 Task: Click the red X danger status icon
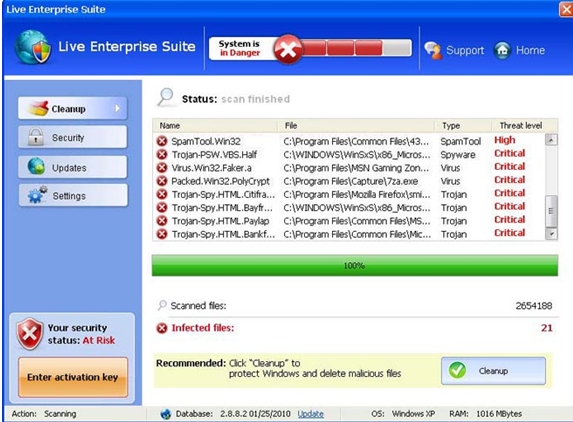[x=288, y=49]
